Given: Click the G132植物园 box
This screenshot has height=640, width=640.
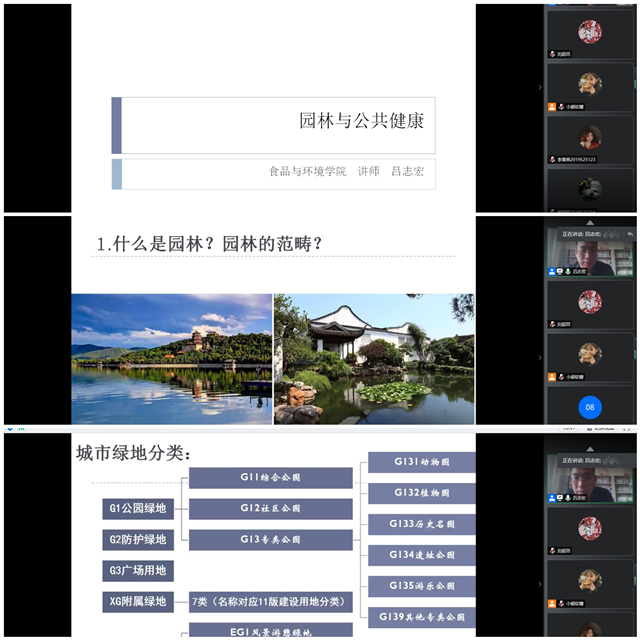Looking at the screenshot, I should pos(422,493).
